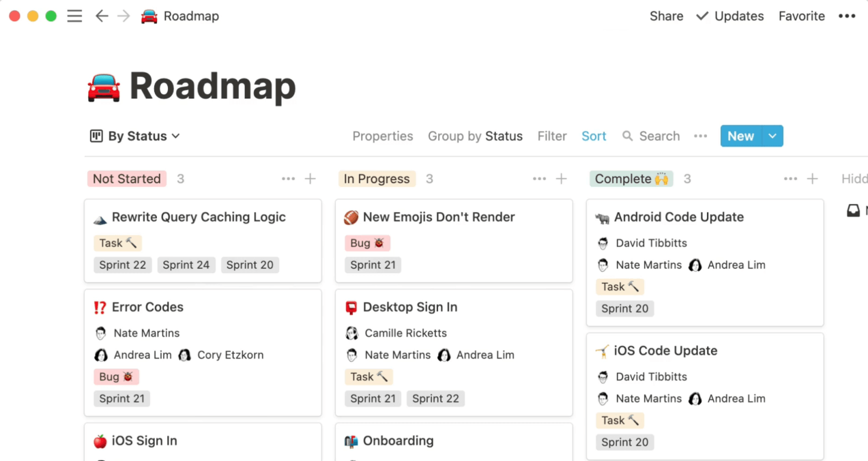This screenshot has width=868, height=461.
Task: Open view options ellipsis next to Search
Action: click(700, 136)
